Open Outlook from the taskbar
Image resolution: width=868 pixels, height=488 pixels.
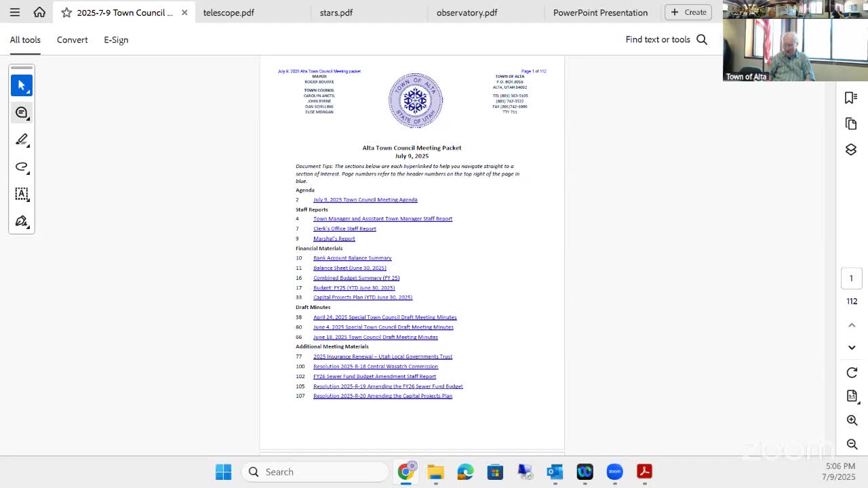click(x=555, y=472)
